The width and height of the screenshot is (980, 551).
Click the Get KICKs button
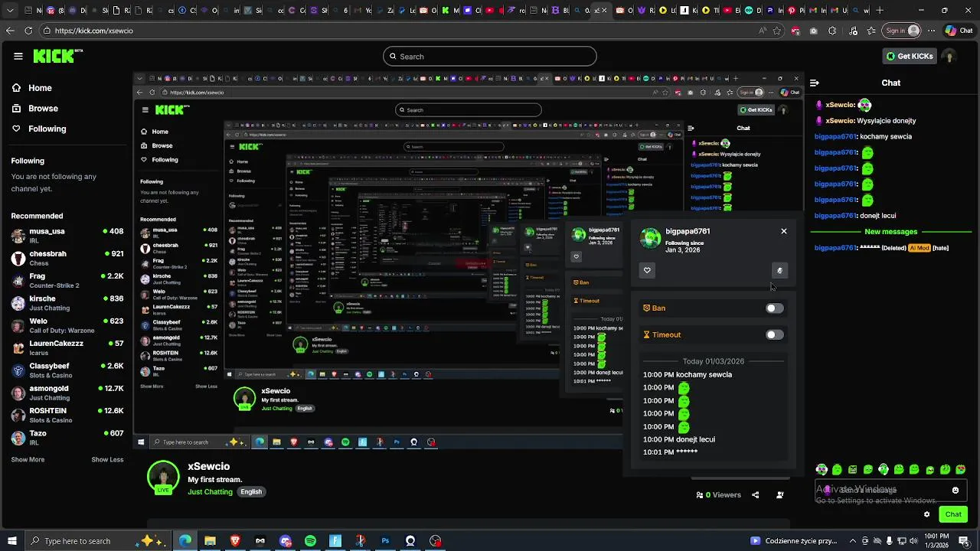pos(910,57)
